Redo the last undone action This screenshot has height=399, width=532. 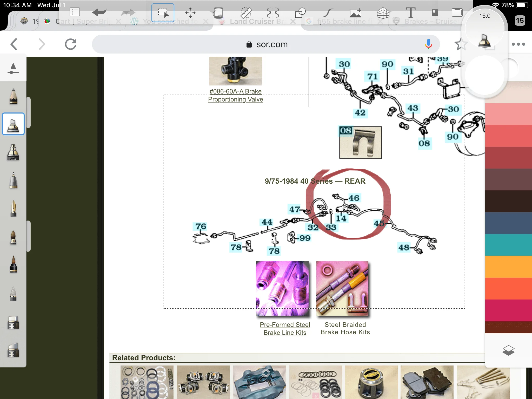[x=128, y=12]
